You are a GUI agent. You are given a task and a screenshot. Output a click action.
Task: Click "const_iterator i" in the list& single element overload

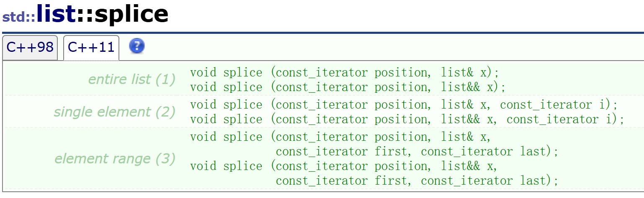click(555, 104)
